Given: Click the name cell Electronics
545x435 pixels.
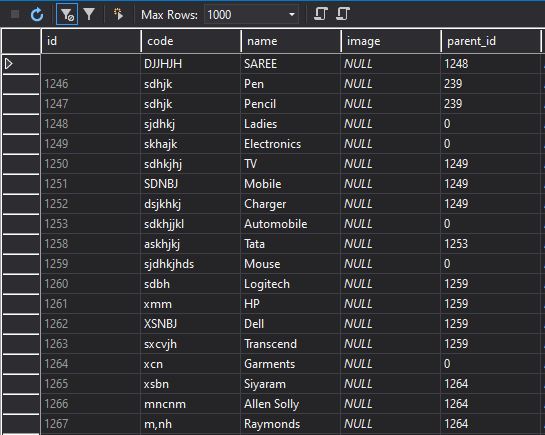Looking at the screenshot, I should pos(291,144).
